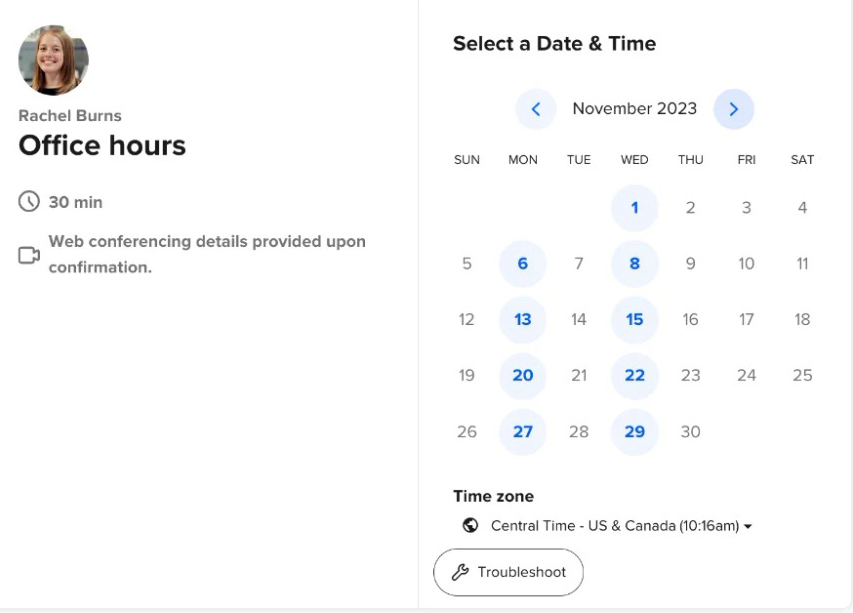Advance to the next month
The image size is (853, 613).
pyautogui.click(x=734, y=109)
